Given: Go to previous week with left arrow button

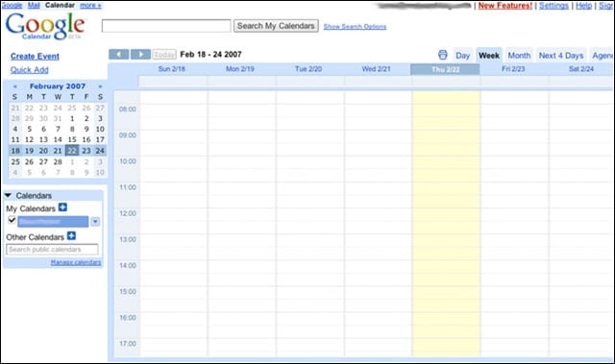Looking at the screenshot, I should coord(119,55).
